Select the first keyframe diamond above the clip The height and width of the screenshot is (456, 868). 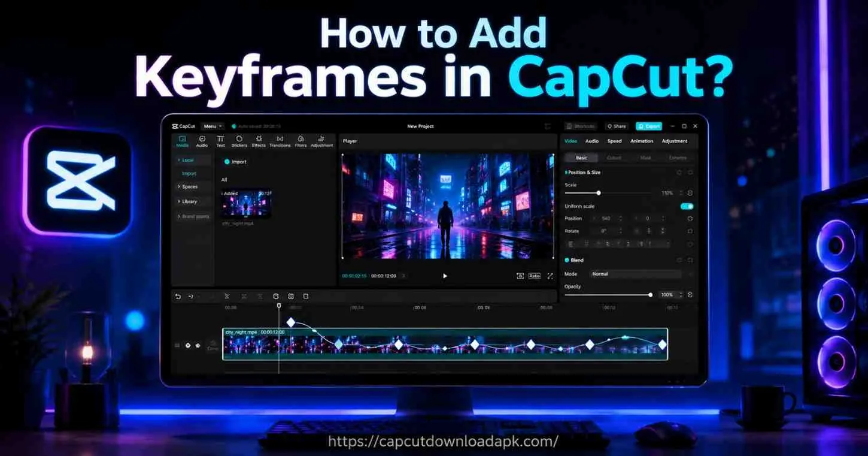pyautogui.click(x=291, y=322)
